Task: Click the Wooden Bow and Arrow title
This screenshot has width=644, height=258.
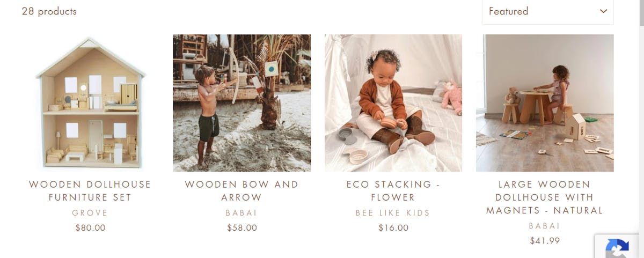Action: pos(241,191)
